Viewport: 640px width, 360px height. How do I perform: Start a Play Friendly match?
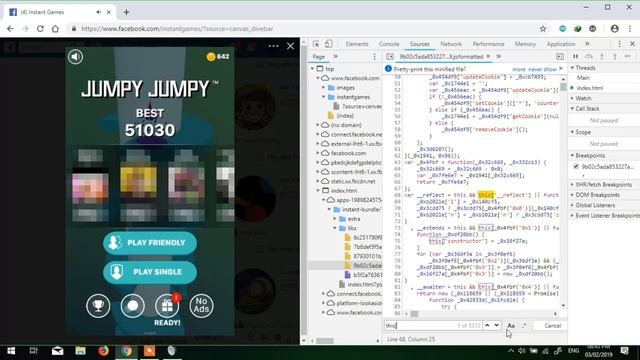tap(150, 243)
